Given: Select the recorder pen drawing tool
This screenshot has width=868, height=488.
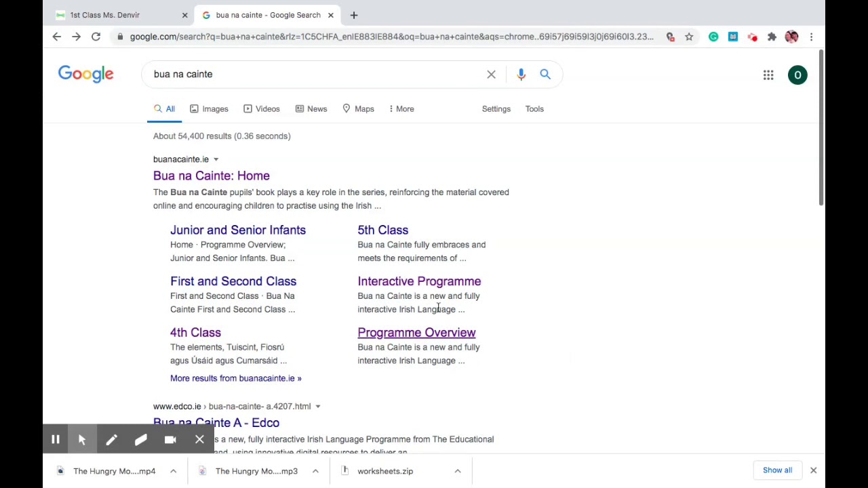Looking at the screenshot, I should [111, 440].
